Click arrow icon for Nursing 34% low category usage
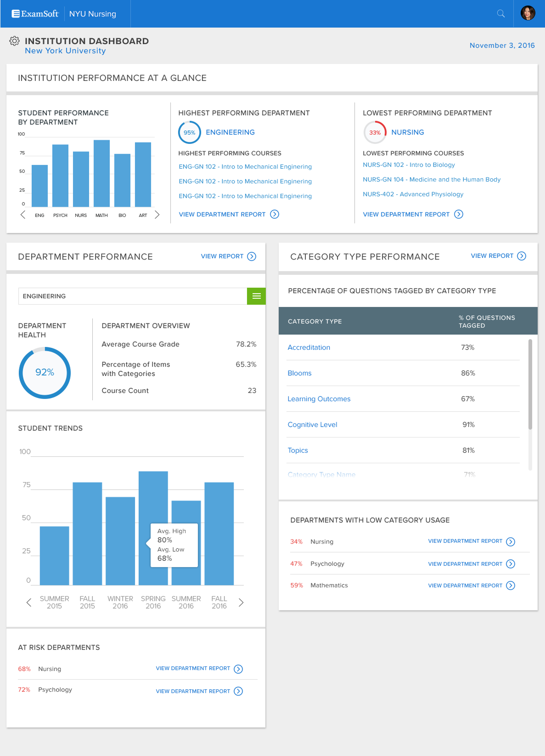 point(510,542)
